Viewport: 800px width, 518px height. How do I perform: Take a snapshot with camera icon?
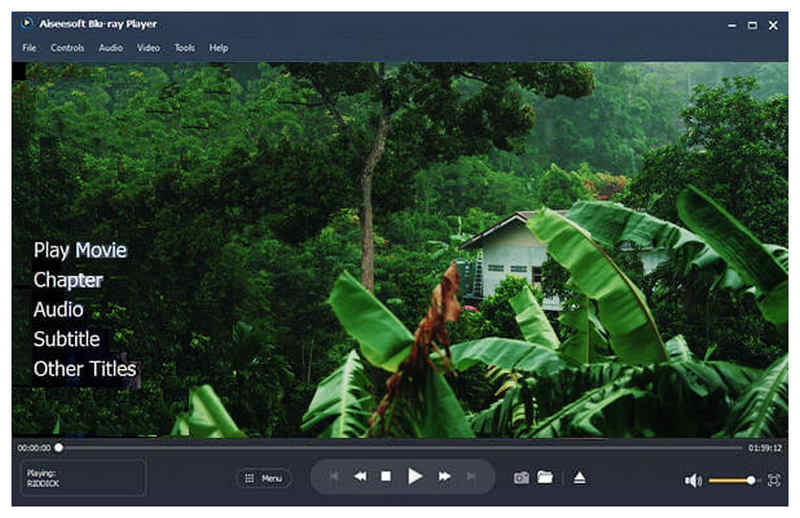point(521,478)
